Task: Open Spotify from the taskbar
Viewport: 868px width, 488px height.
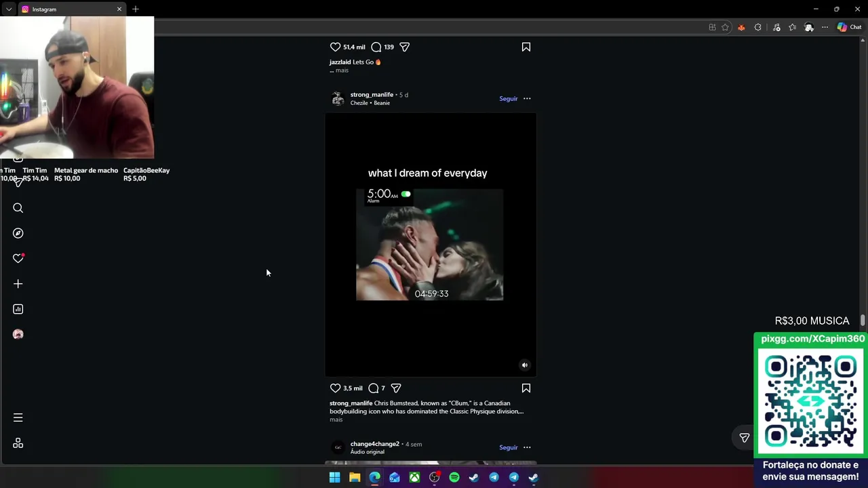Action: (454, 478)
